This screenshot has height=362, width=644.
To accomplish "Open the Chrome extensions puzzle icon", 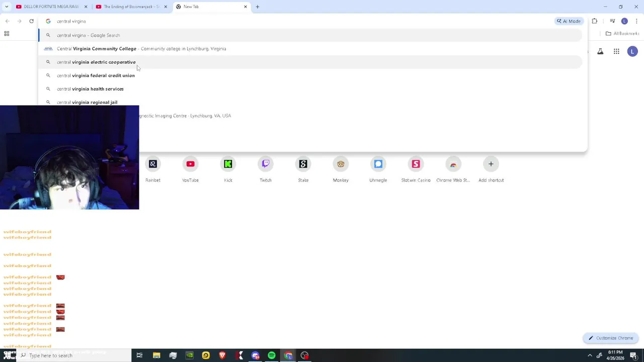I will (595, 21).
